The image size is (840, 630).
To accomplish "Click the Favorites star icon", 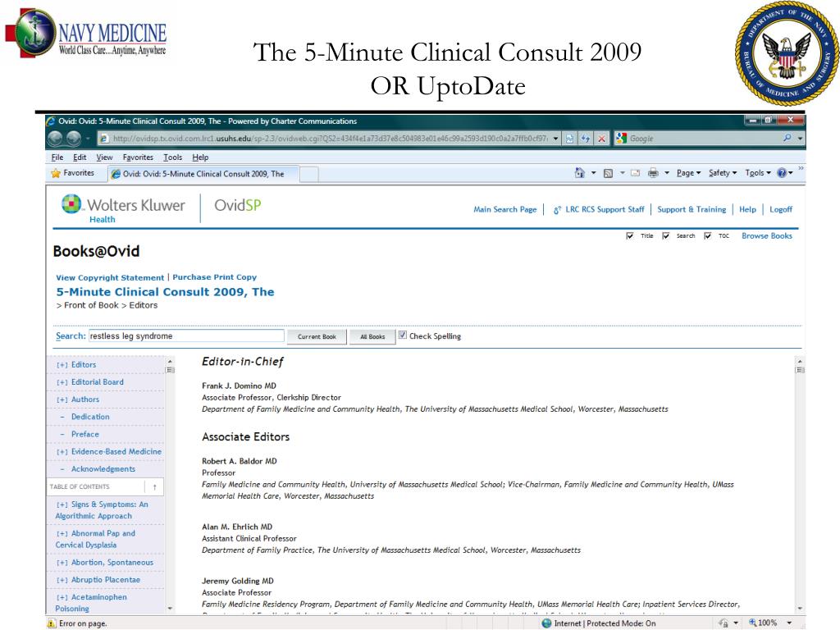I will [56, 173].
